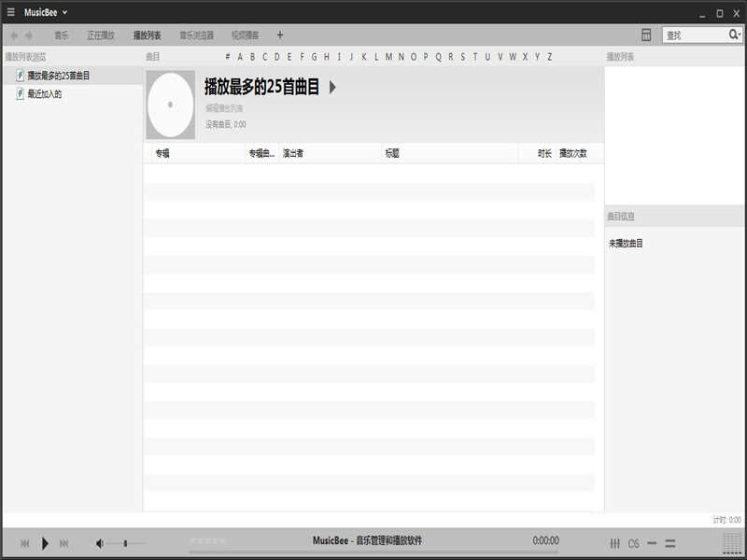Image resolution: width=747 pixels, height=560 pixels.
Task: Click the 计时 0:00 status text
Action: click(x=727, y=520)
